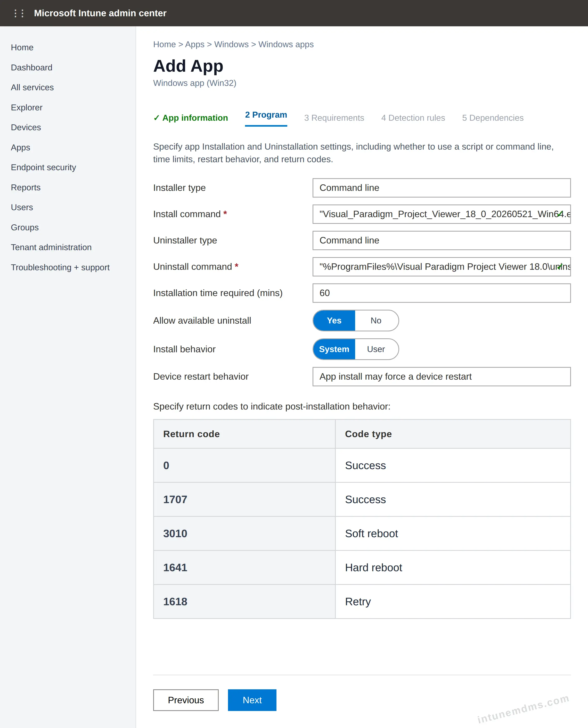588x728 pixels.
Task: Open Windows apps breadcrumb link
Action: click(x=286, y=44)
